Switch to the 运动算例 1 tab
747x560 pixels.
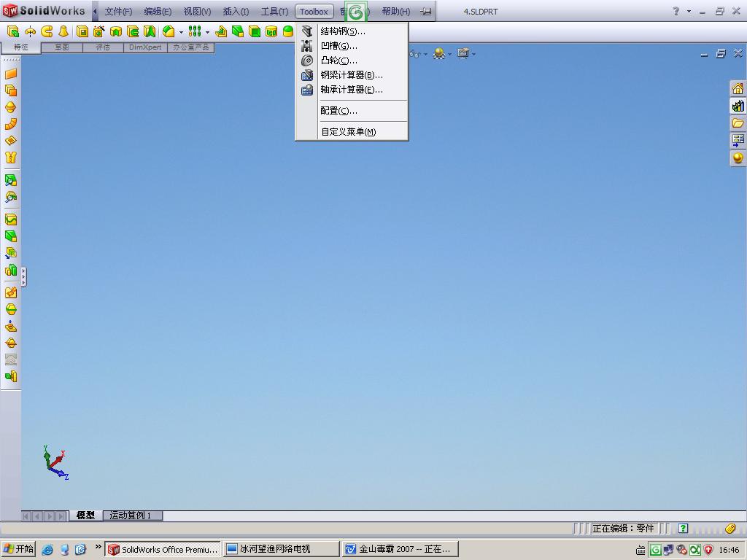point(131,516)
